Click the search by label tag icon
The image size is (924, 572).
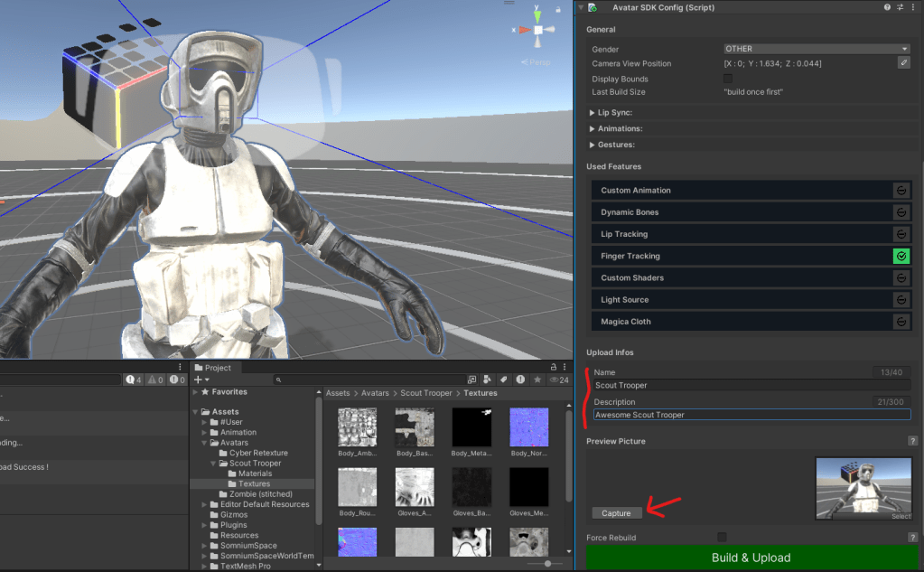tap(504, 380)
